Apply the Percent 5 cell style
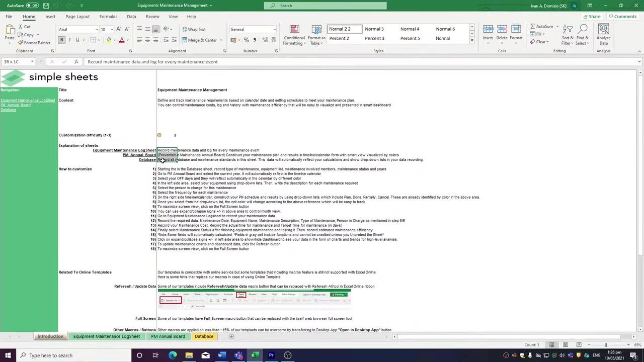The image size is (644, 362). [410, 38]
